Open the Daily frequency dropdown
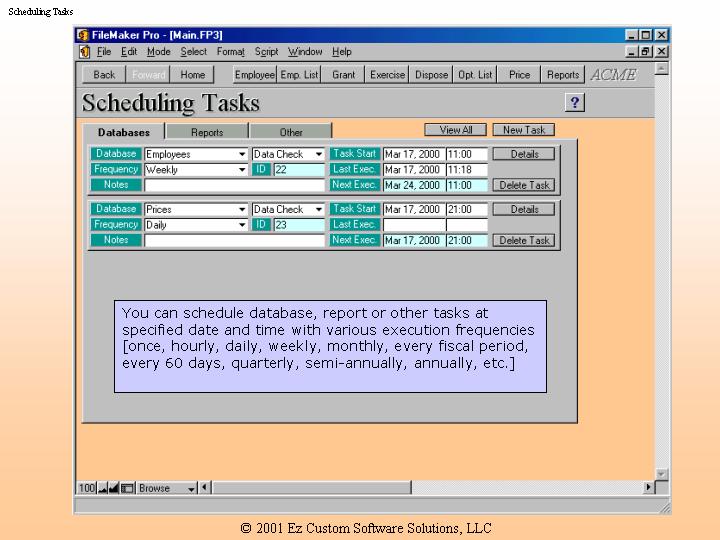 [x=242, y=225]
